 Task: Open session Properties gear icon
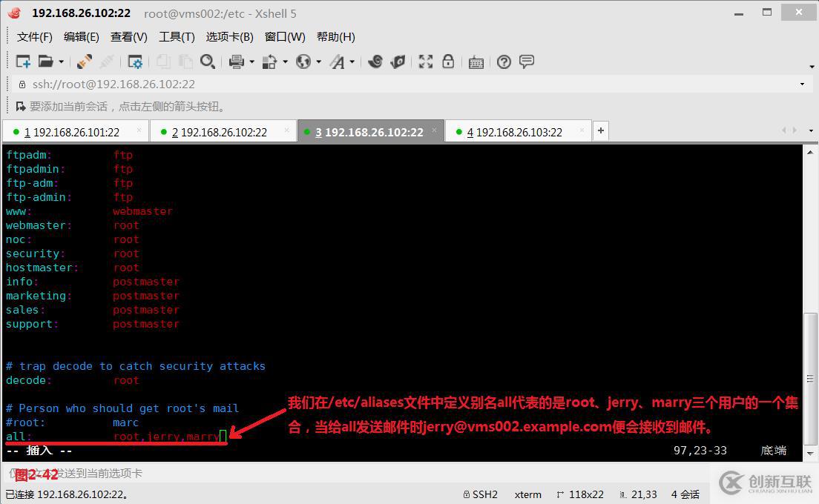tap(135, 62)
